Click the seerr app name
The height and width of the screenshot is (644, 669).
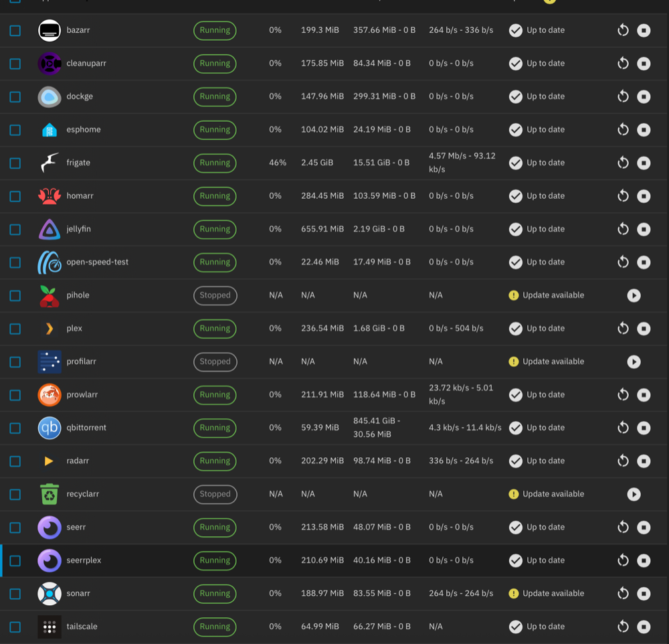pyautogui.click(x=76, y=527)
